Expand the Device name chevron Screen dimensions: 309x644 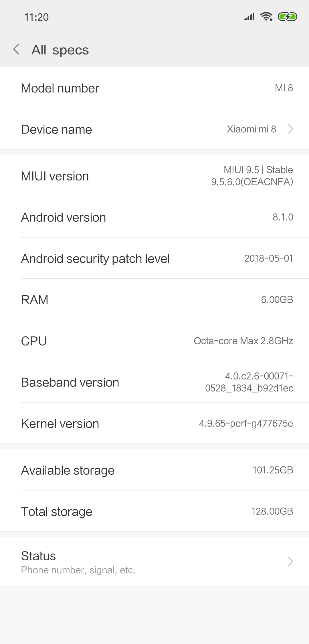point(290,129)
